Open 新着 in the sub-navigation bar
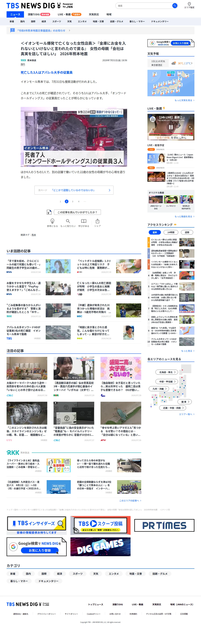This screenshot has width=201, height=644. (x=12, y=21)
